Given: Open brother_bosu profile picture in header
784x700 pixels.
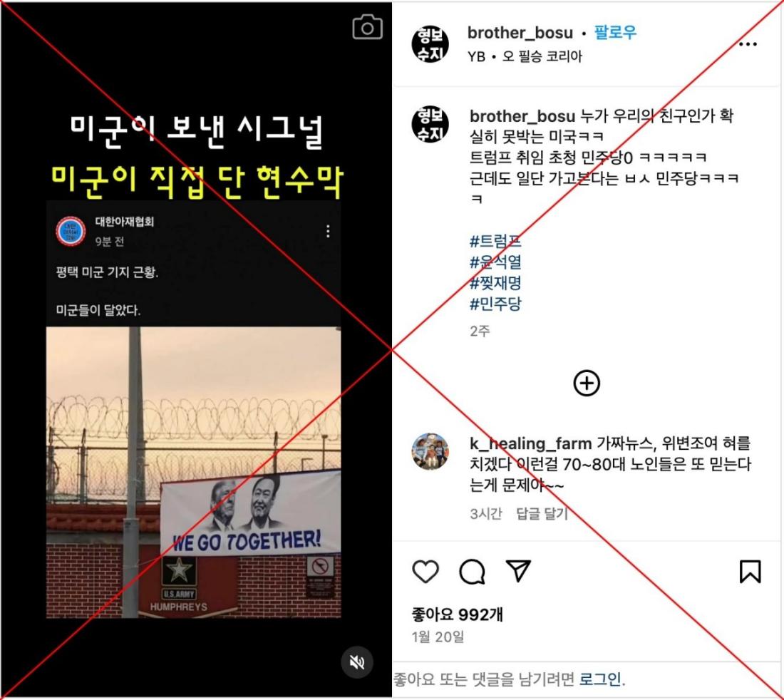Looking at the screenshot, I should (430, 44).
